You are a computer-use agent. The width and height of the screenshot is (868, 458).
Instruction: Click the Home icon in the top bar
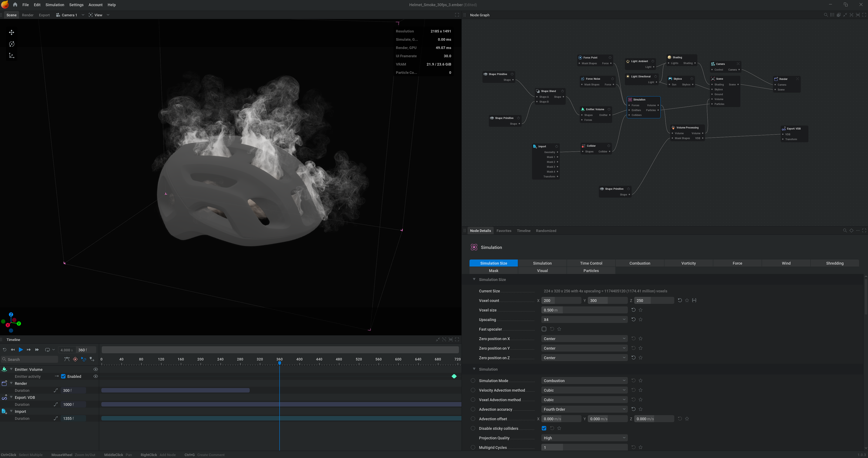pyautogui.click(x=15, y=5)
